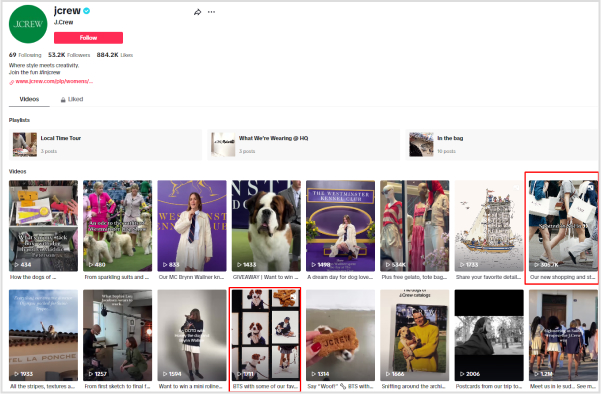Viewport: 601px width, 394px height.
Task: Click the caption 'Sniffing around the archi...'
Action: [x=413, y=386]
